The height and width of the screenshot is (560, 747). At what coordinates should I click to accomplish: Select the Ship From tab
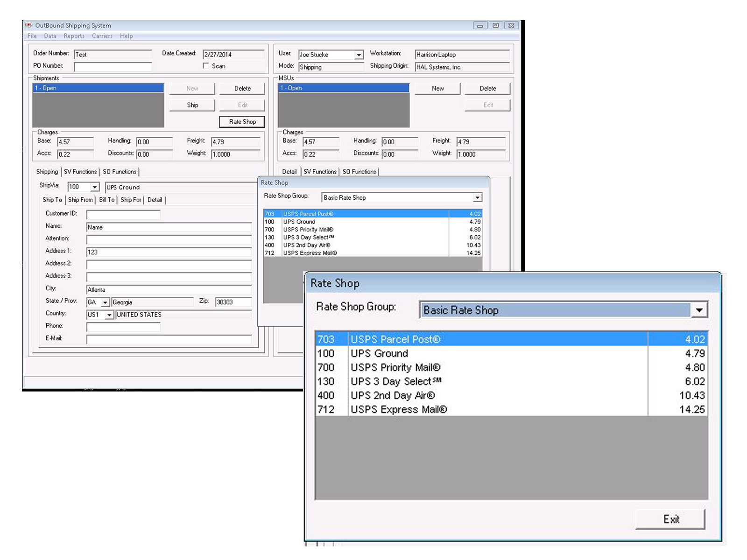pos(80,200)
